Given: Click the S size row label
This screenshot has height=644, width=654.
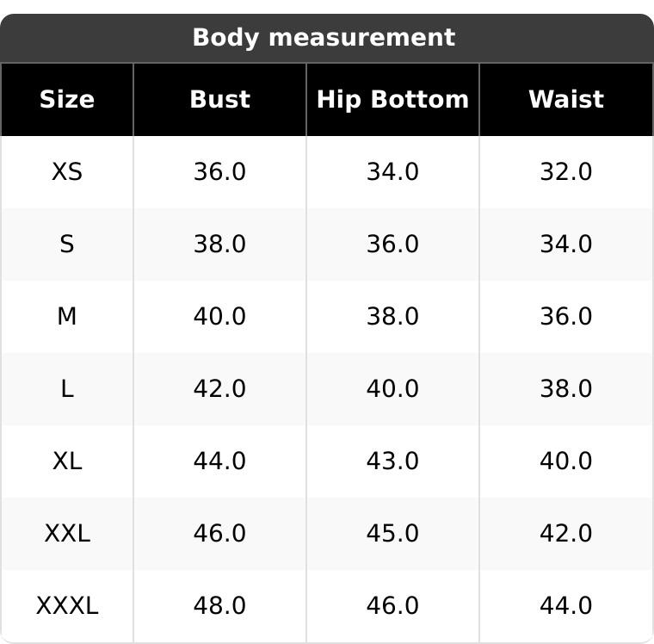Looking at the screenshot, I should (67, 245).
